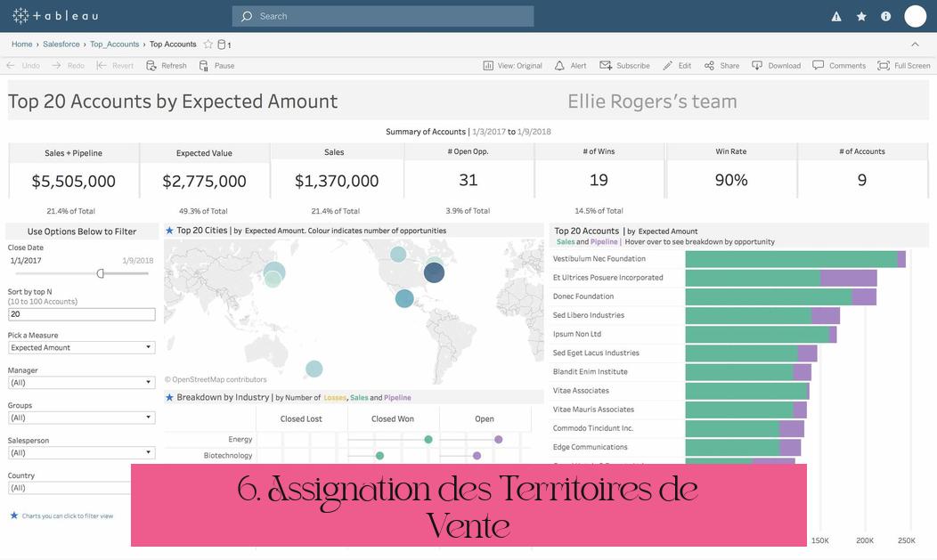Open the Manager filter dropdown
Viewport: 937px width, 560px height.
pyautogui.click(x=82, y=383)
